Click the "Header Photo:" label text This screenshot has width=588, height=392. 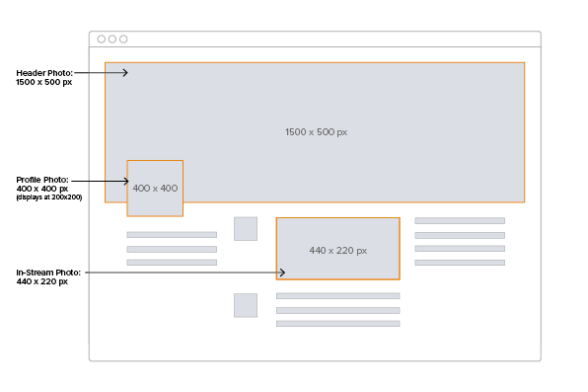click(x=44, y=73)
